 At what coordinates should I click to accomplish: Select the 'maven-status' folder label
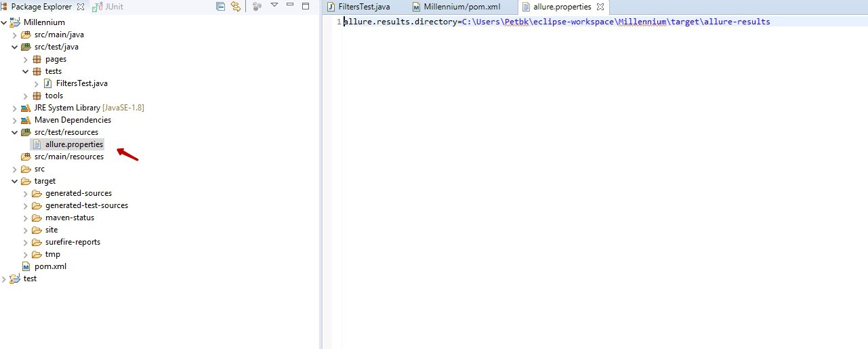70,218
